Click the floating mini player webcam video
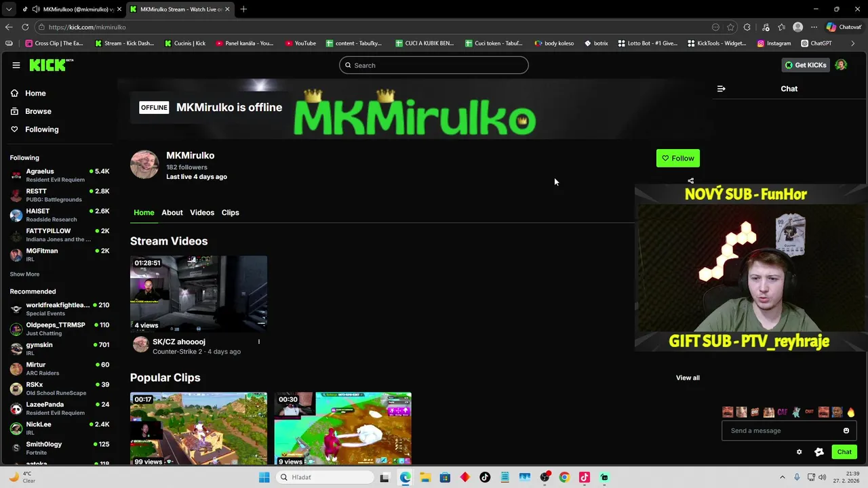The image size is (868, 488). (x=751, y=268)
